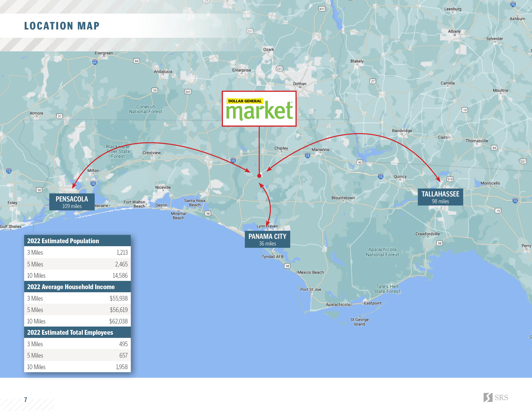Click the Blakely city label

[x=357, y=61]
